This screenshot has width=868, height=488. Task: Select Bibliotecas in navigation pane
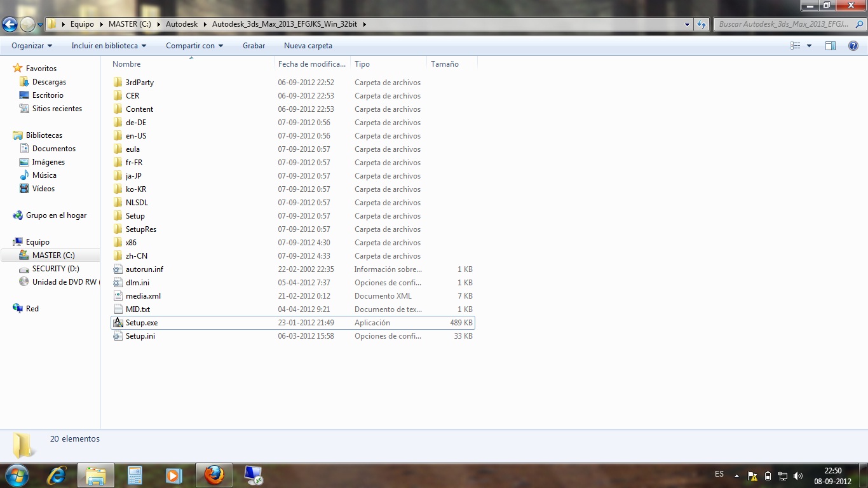pyautogui.click(x=44, y=135)
